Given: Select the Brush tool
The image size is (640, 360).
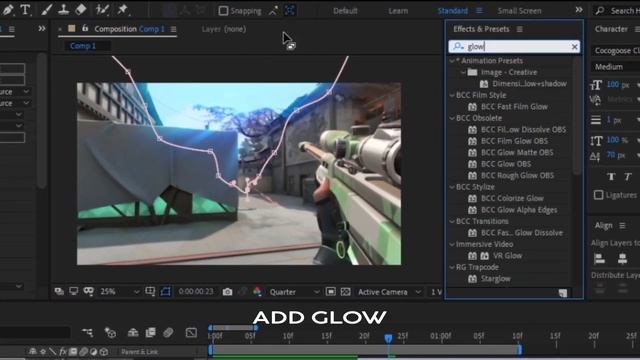Looking at the screenshot, I should [46, 10].
